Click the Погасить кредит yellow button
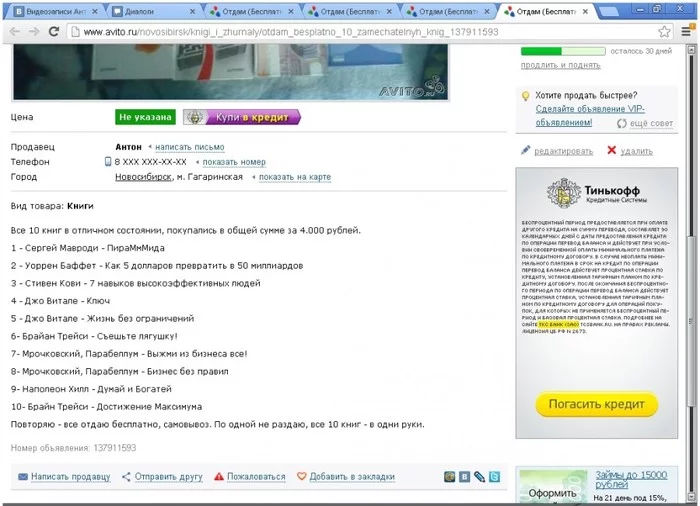This screenshot has width=700, height=506. 596,404
